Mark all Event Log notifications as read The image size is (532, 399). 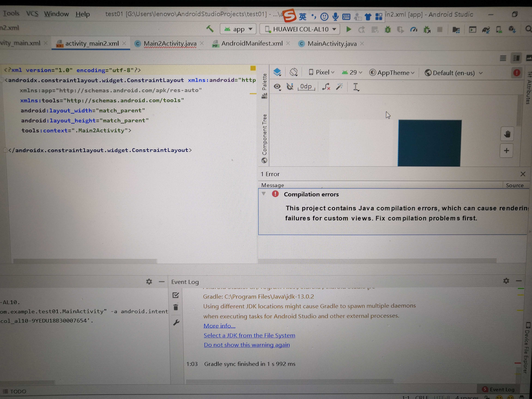176,295
